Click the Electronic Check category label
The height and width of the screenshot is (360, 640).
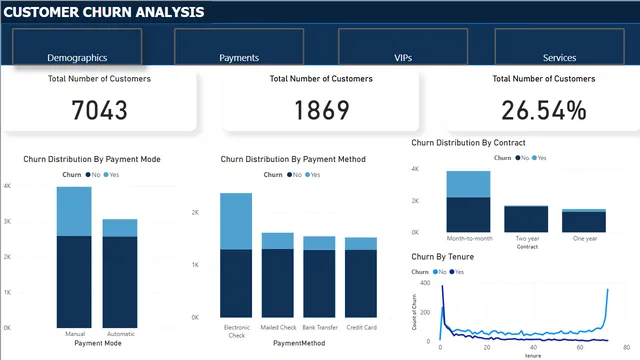(237, 331)
